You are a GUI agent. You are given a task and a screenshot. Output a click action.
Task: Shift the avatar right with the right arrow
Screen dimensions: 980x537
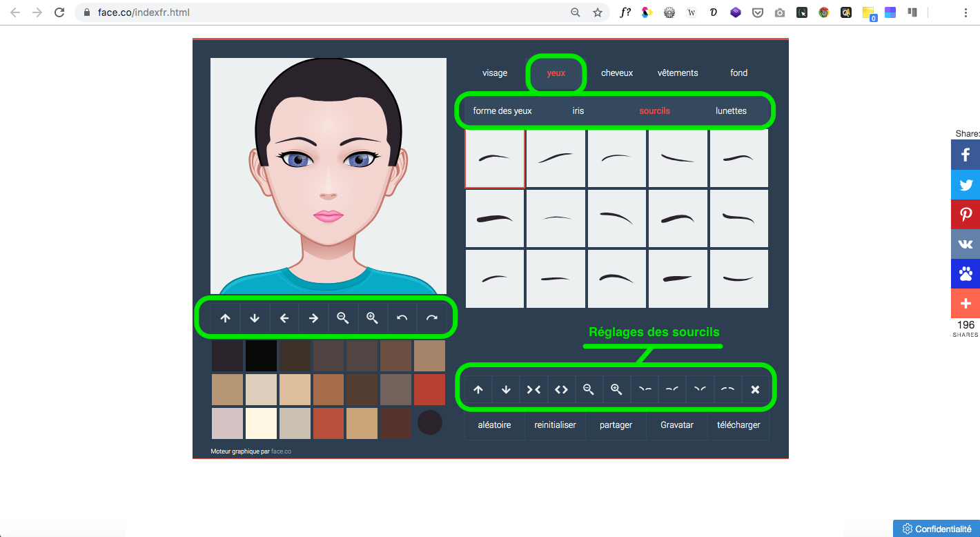(313, 318)
